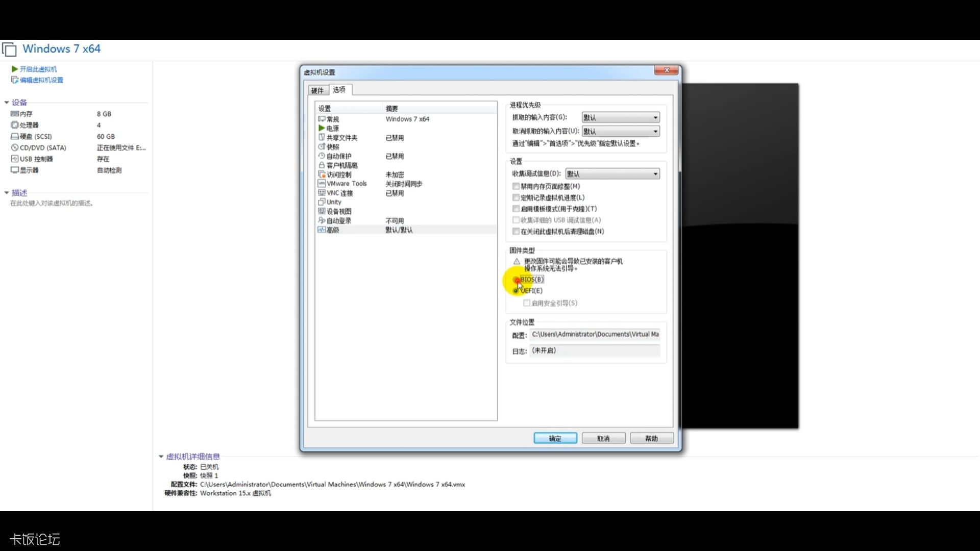Click the edit virtual machine settings icon
980x551 pixels.
point(15,80)
